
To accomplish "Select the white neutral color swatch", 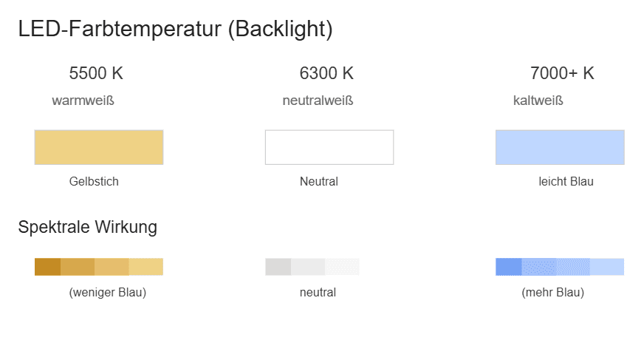I will click(329, 147).
